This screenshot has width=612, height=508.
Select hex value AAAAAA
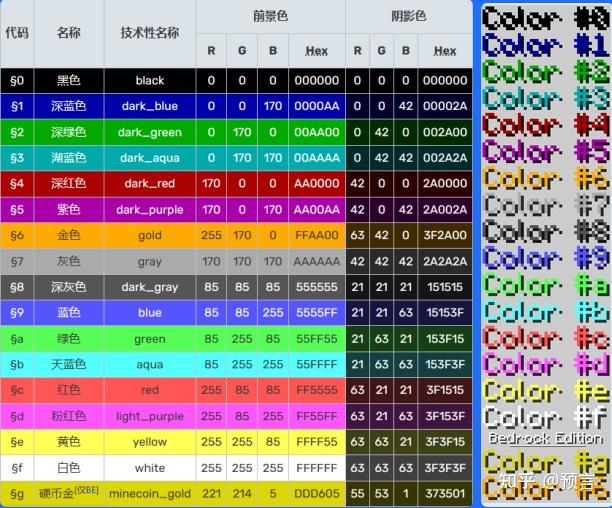point(317,261)
